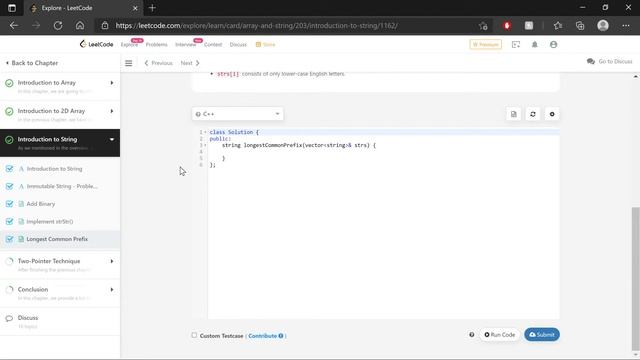640x360 pixels.
Task: Expand Two-Pointer Technique chapter
Action: [112, 261]
